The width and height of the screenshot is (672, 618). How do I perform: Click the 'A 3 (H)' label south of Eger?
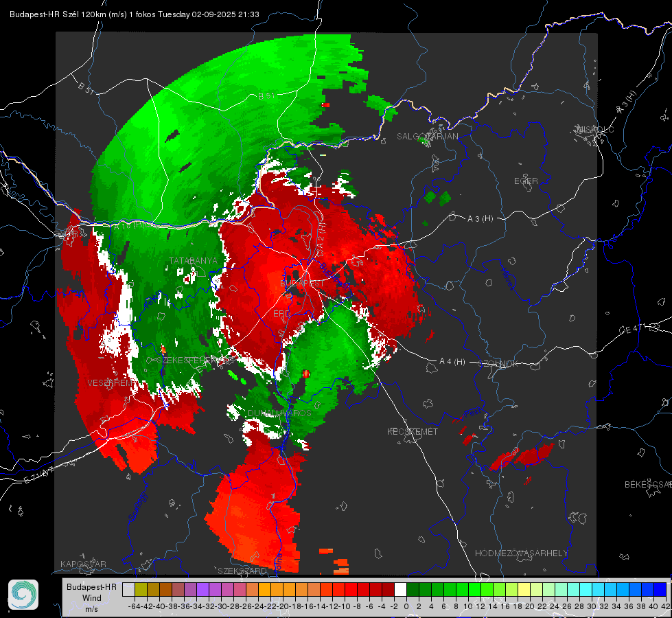point(480,219)
